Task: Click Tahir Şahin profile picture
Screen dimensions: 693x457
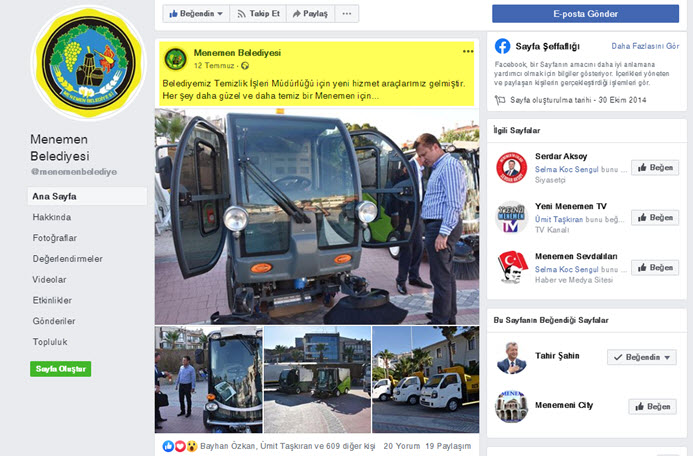Action: click(511, 358)
